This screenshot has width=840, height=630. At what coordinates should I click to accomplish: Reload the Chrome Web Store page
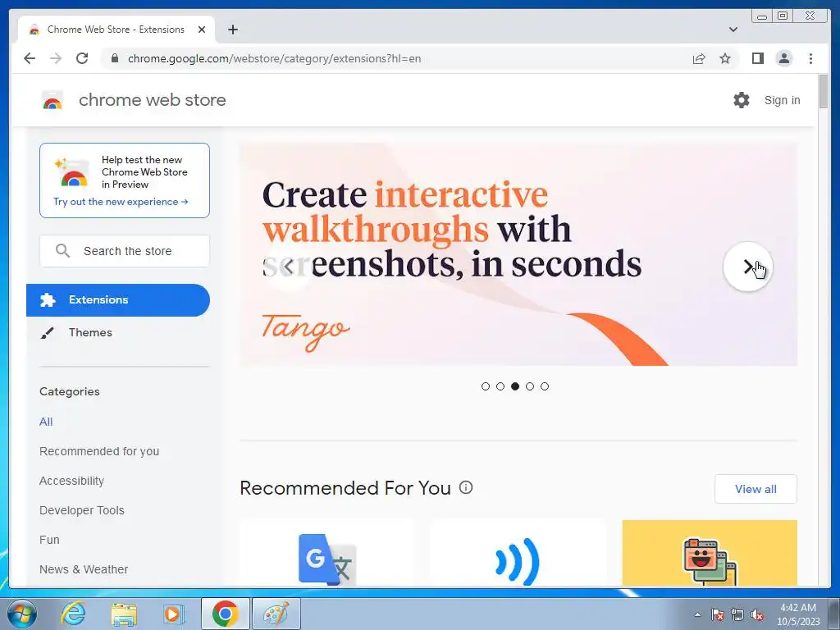point(82,58)
